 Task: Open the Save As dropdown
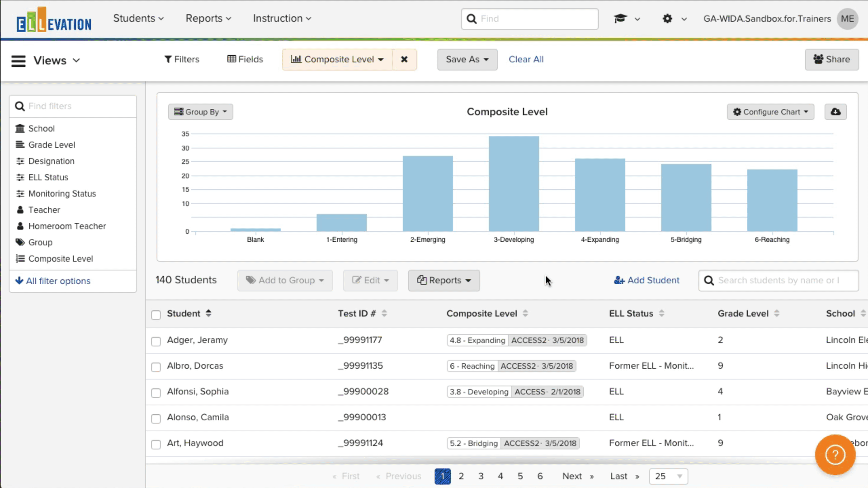(467, 59)
